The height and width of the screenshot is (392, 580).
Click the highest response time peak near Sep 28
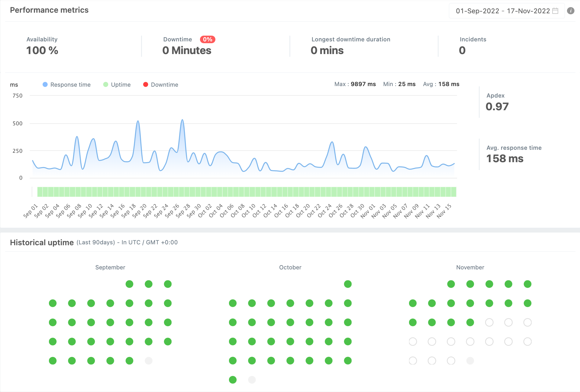[x=182, y=120]
